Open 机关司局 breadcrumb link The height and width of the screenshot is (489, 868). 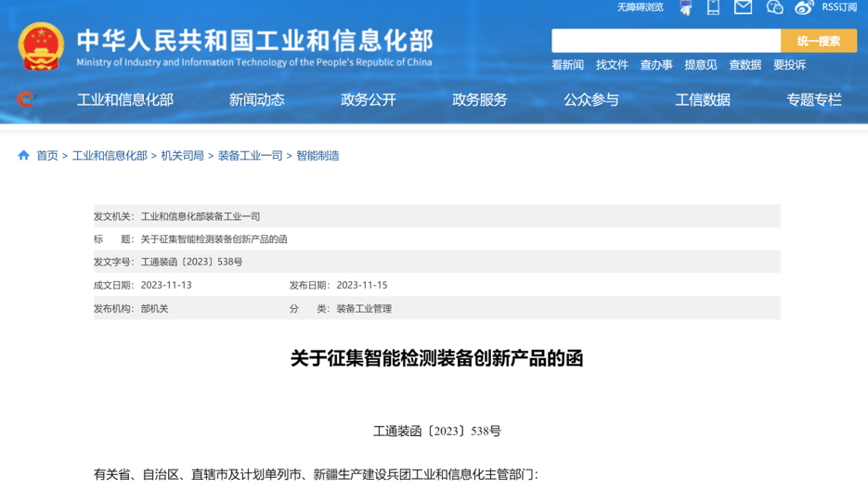click(182, 156)
